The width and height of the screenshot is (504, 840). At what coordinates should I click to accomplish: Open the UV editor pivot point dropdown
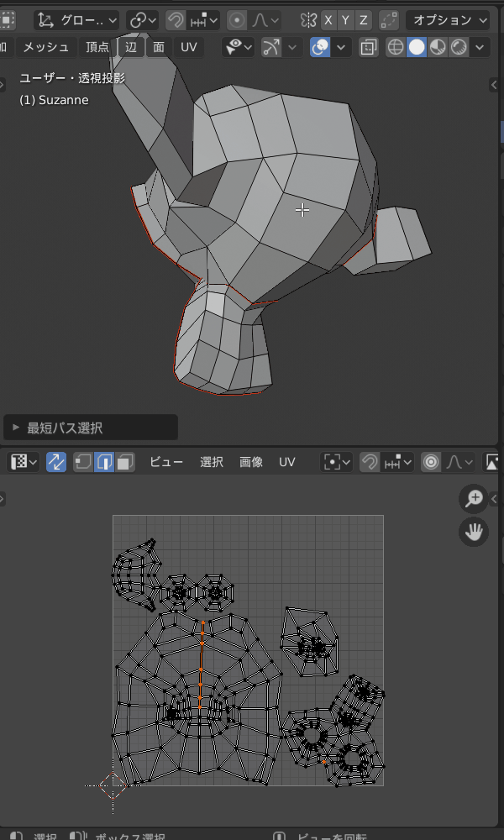pyautogui.click(x=336, y=462)
